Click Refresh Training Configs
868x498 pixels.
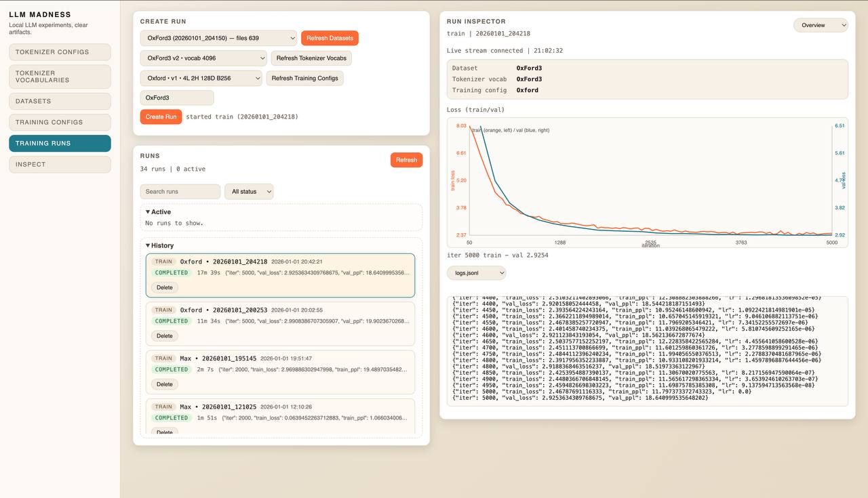pos(304,79)
